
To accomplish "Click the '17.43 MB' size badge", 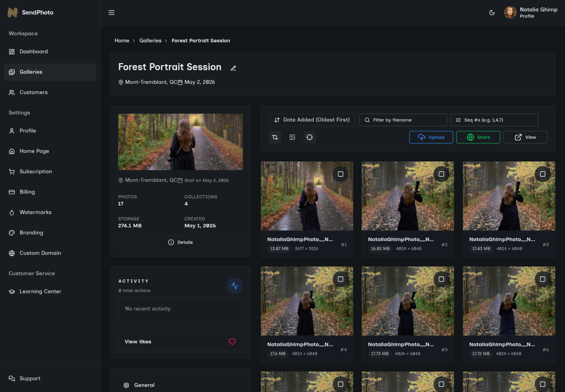I will [481, 249].
